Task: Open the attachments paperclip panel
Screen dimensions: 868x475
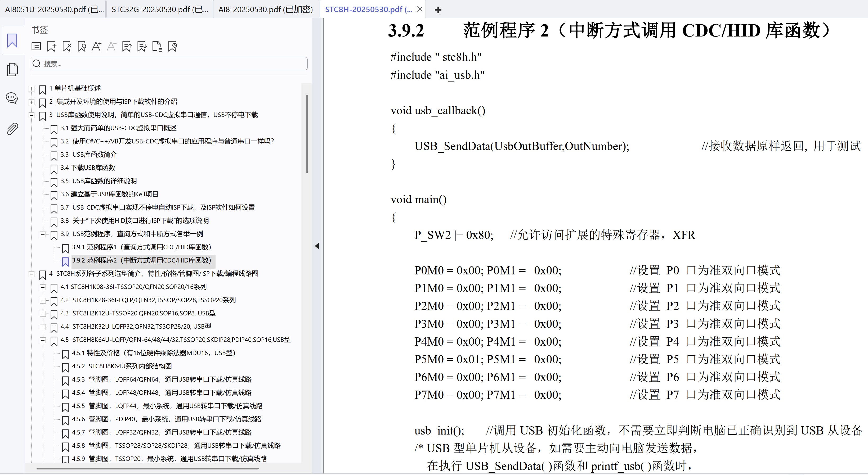Action: 12,129
